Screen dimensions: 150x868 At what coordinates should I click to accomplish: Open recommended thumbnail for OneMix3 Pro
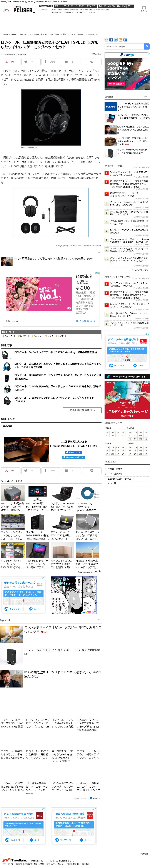pos(37,551)
